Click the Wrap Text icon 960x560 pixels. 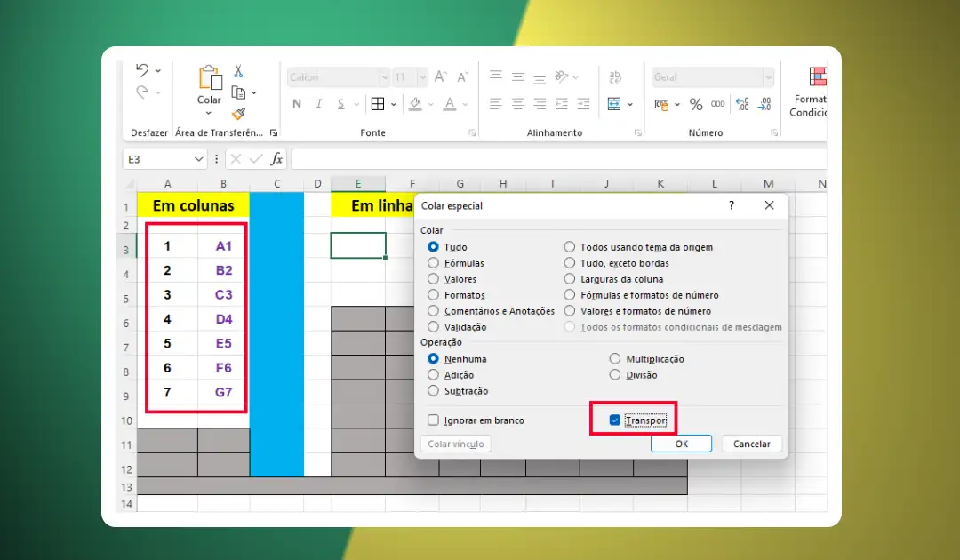(615, 76)
